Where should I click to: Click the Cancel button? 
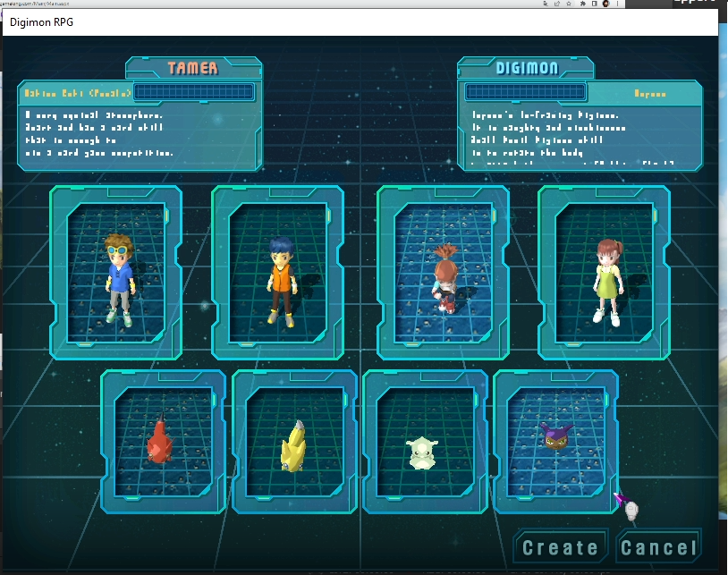point(658,547)
